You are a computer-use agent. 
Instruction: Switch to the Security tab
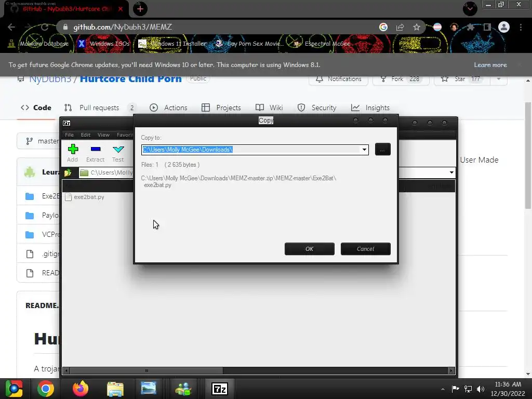pos(317,108)
